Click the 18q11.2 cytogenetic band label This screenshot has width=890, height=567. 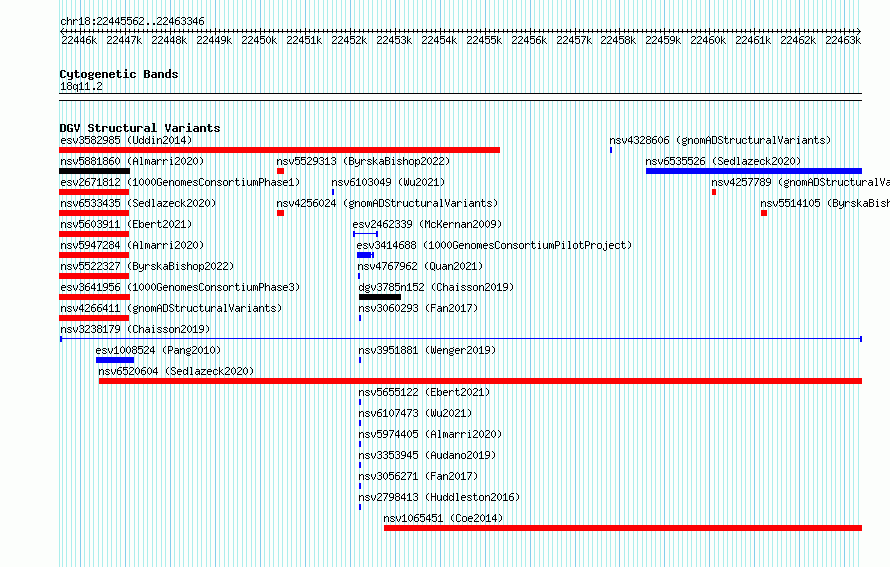(x=81, y=86)
